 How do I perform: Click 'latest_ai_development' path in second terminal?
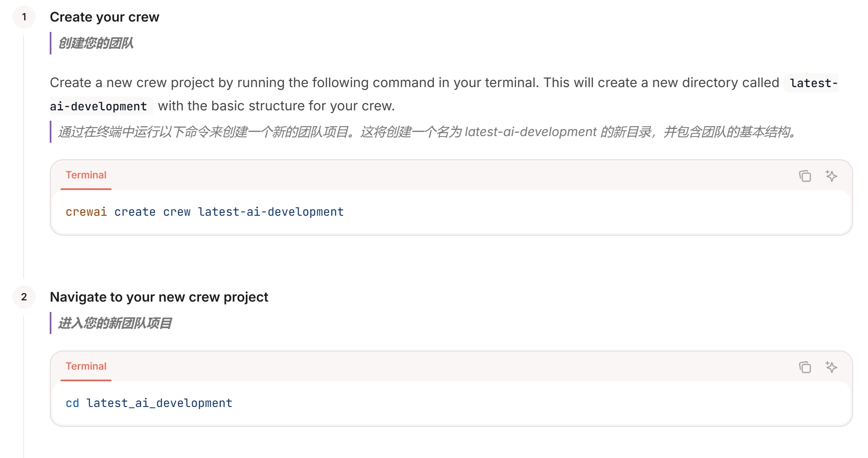(159, 403)
